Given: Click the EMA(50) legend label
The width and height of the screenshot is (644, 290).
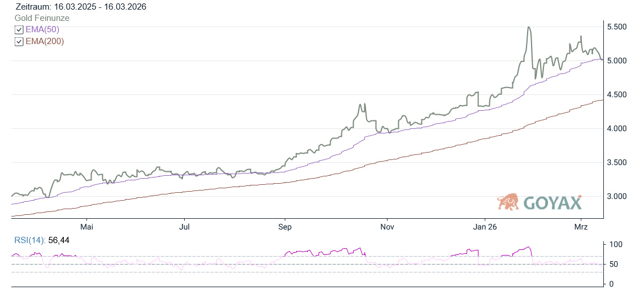Looking at the screenshot, I should [x=42, y=29].
